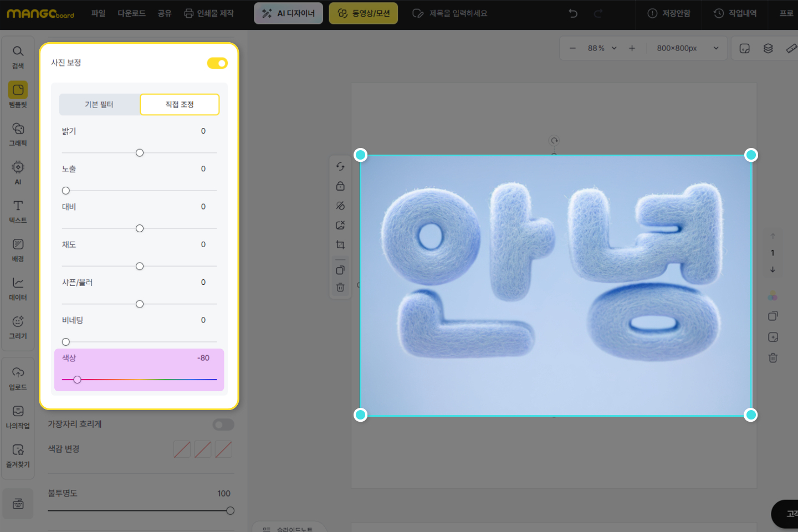Open the 즐겨찾기 favorites panel

tap(18, 456)
